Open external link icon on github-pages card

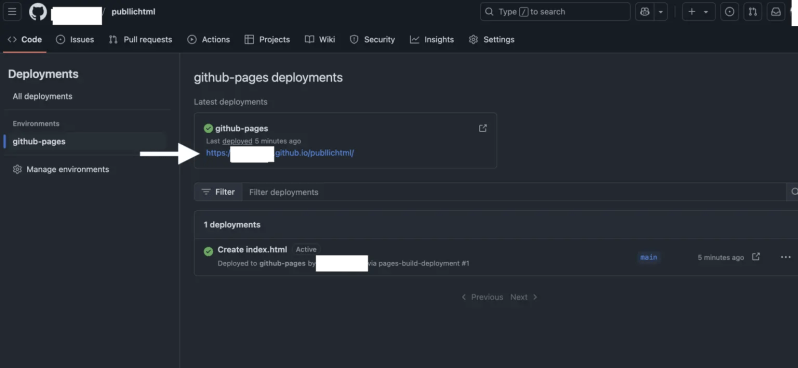coord(483,128)
